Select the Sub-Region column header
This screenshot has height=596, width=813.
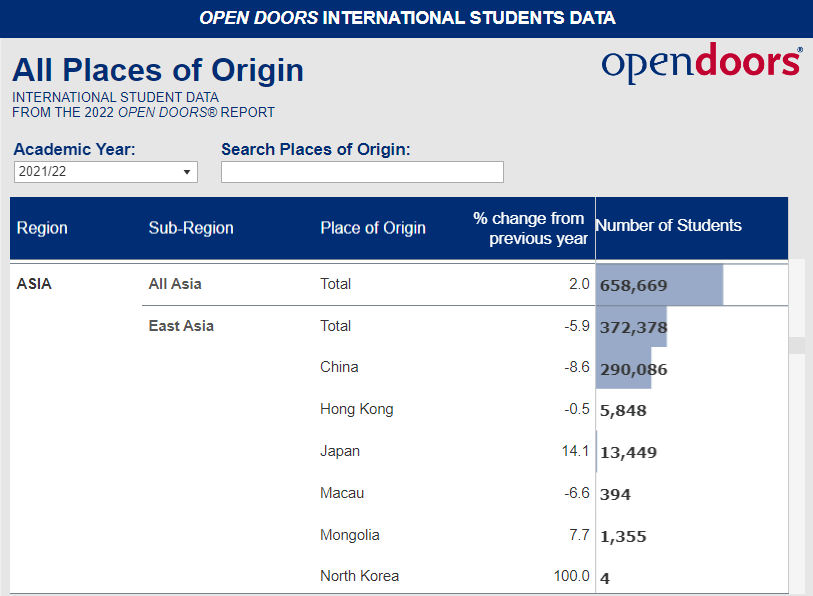[x=191, y=228]
